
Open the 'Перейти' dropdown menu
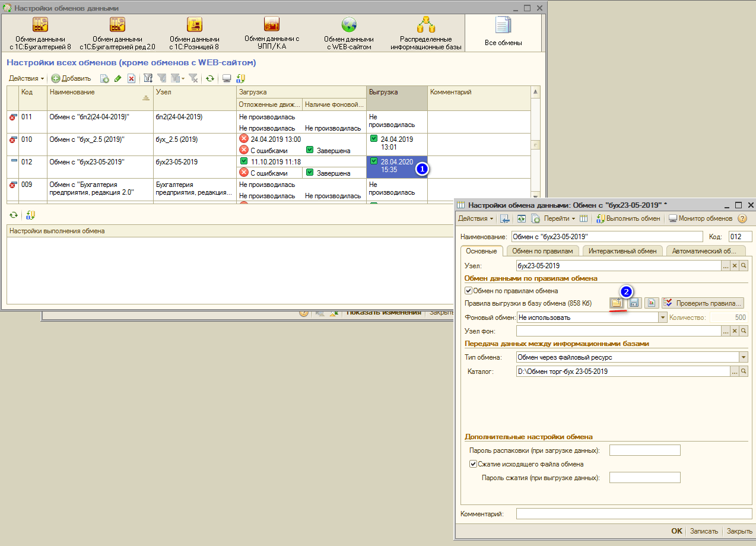[x=560, y=218]
